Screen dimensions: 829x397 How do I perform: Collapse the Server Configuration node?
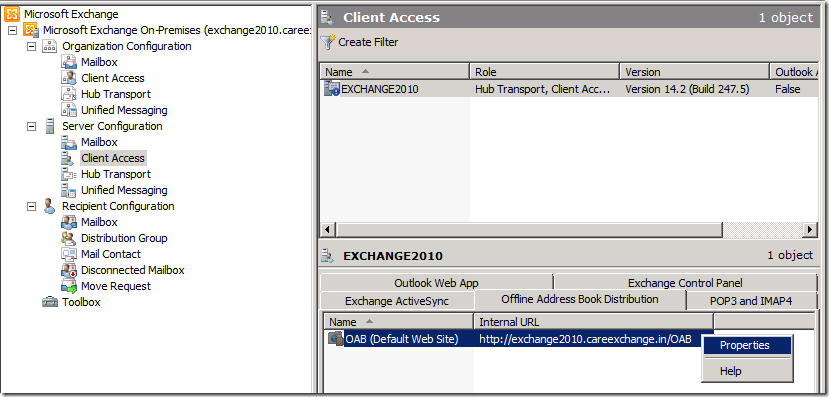click(x=32, y=126)
